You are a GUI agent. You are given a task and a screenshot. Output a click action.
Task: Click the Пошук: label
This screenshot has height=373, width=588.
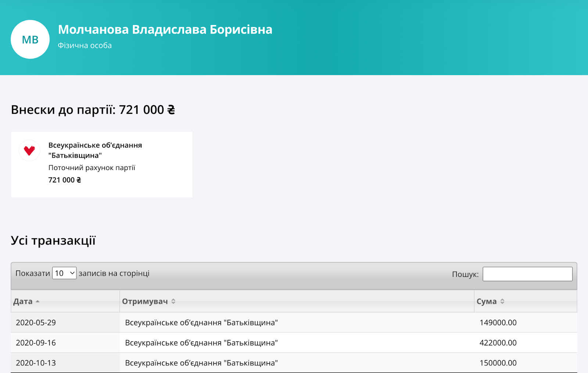tap(465, 274)
